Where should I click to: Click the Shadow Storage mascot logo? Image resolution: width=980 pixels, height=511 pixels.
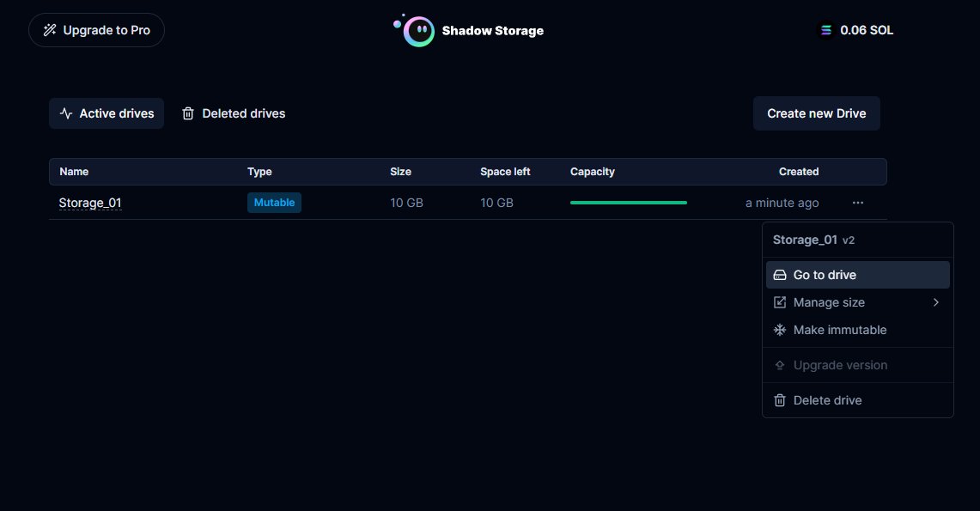(x=415, y=31)
